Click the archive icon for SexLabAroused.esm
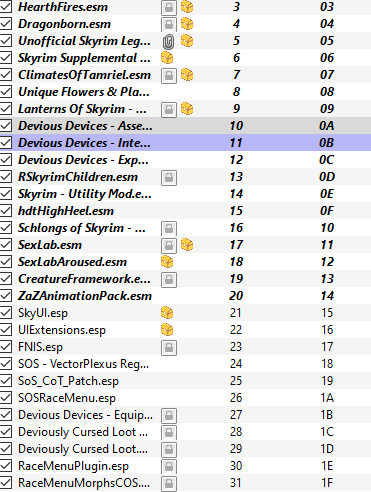 167,262
